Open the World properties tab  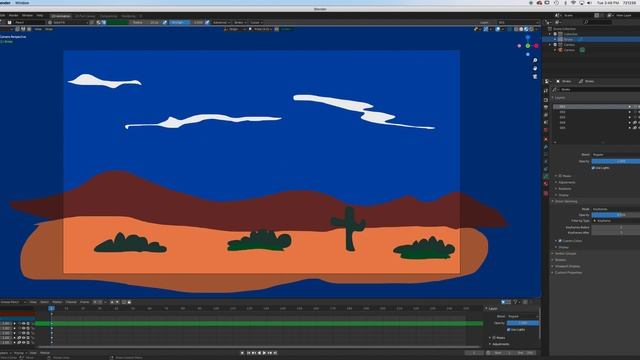546,130
